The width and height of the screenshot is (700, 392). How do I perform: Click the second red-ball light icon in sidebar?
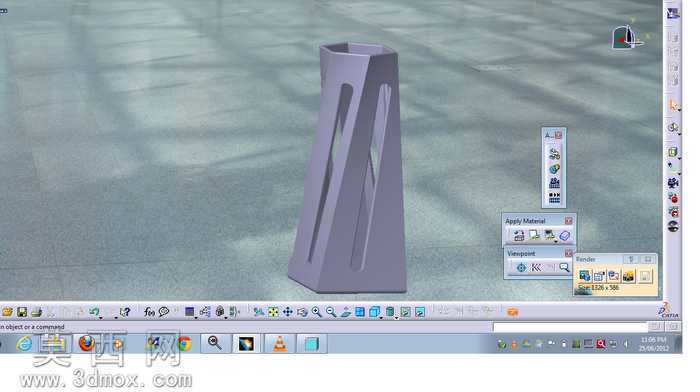(x=673, y=212)
